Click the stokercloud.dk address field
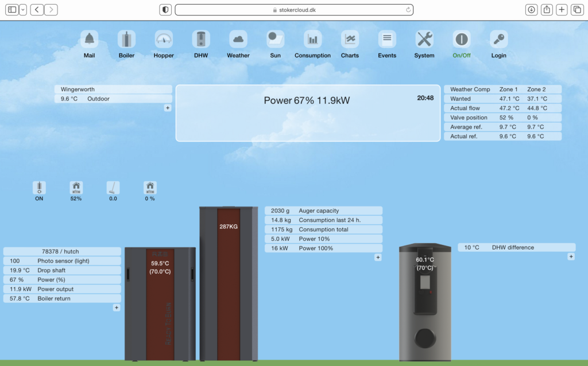Screen dimensions: 588x366 (x=293, y=10)
